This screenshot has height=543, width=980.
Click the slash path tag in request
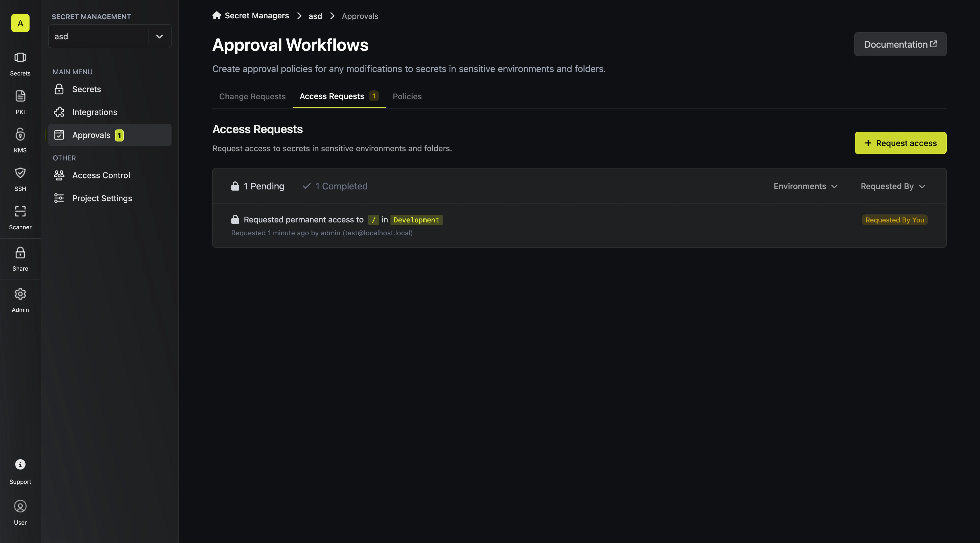pyautogui.click(x=373, y=220)
